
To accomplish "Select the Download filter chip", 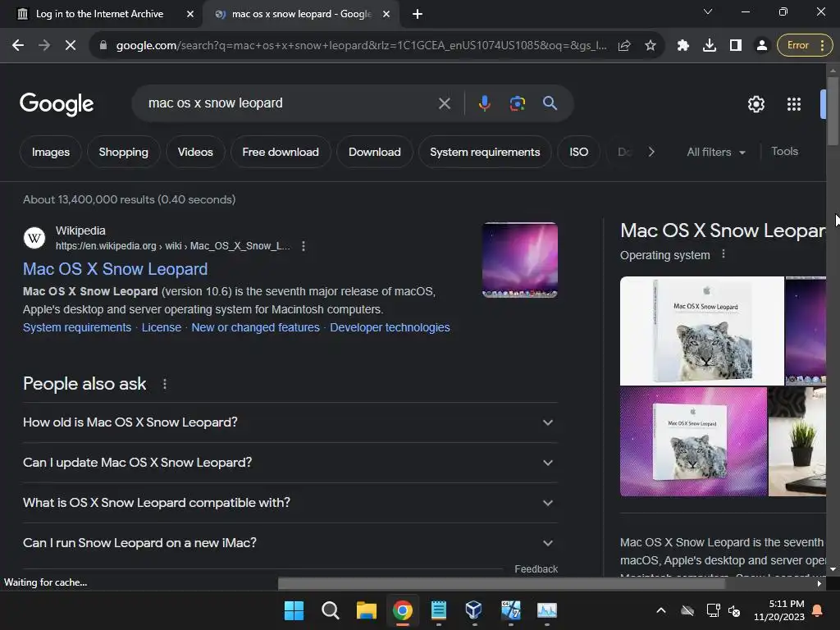I will pos(374,152).
